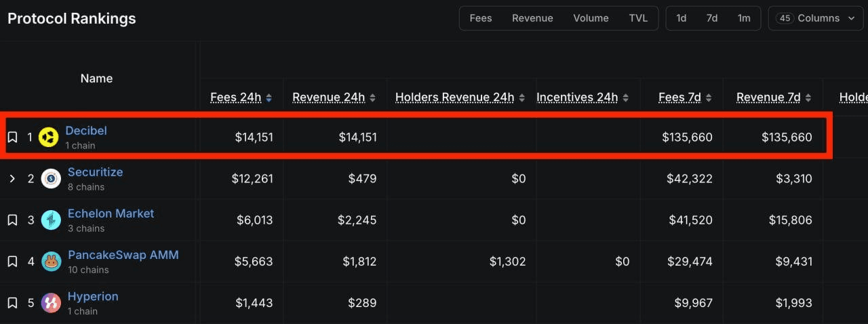The image size is (868, 324).
Task: Switch to 1d timeframe
Action: (682, 18)
